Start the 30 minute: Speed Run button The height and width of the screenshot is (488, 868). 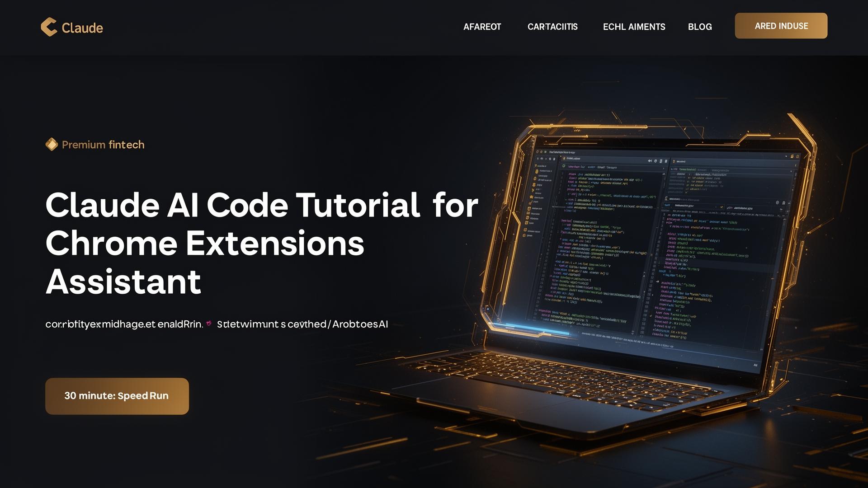click(x=117, y=396)
